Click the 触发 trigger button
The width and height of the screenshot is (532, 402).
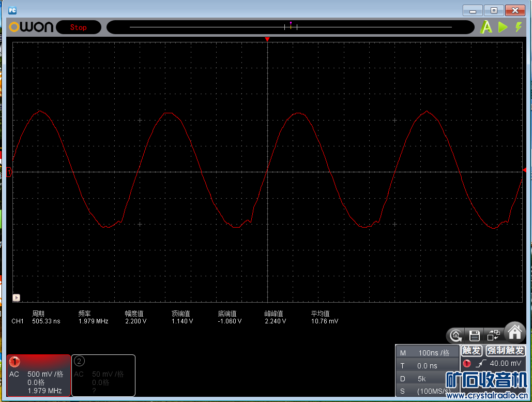point(472,351)
